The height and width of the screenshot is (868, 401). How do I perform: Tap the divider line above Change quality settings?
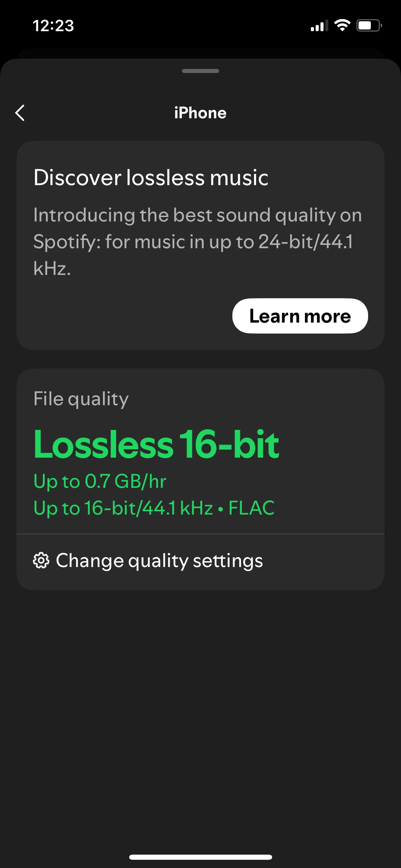[x=200, y=534]
